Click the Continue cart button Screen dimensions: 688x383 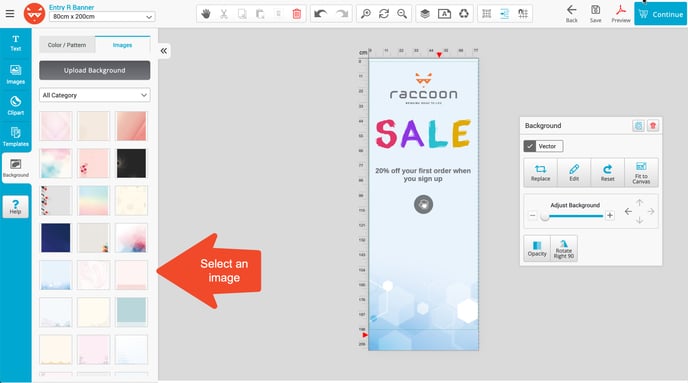[x=660, y=14]
